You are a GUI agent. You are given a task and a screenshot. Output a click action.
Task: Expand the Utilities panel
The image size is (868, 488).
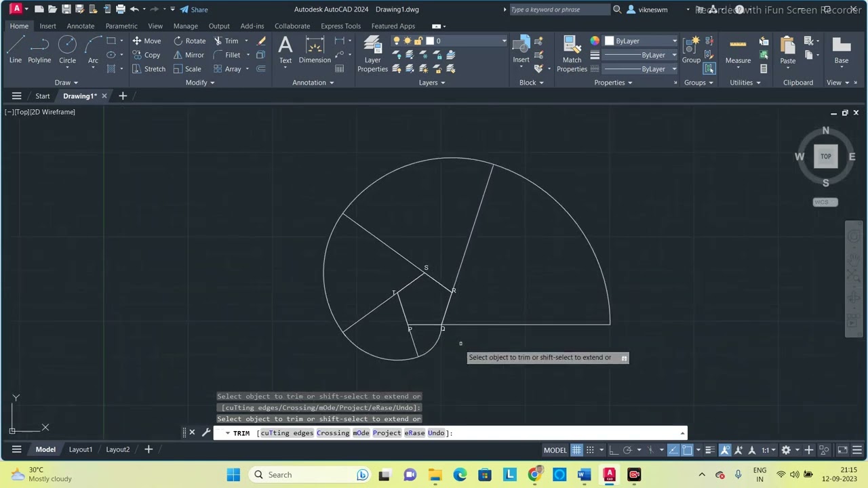point(745,83)
